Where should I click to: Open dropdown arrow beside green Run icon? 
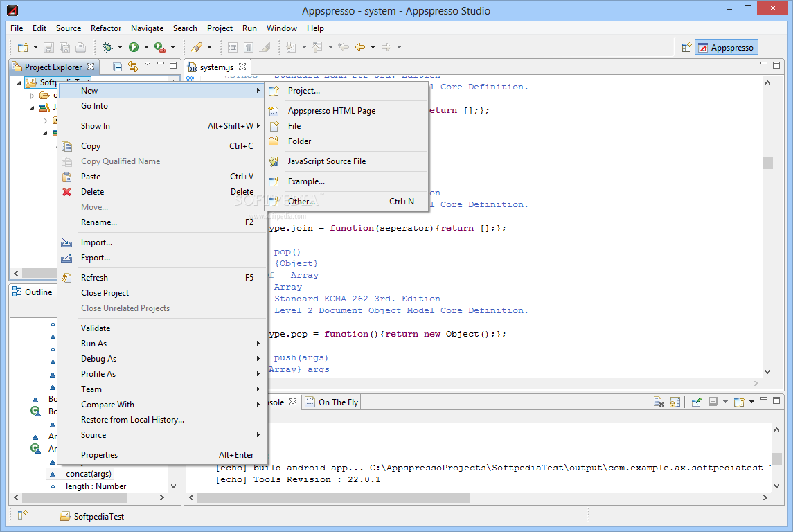pyautogui.click(x=146, y=47)
